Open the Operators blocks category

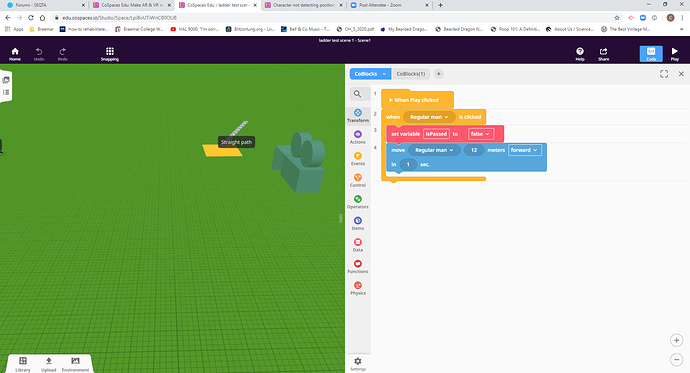point(358,202)
